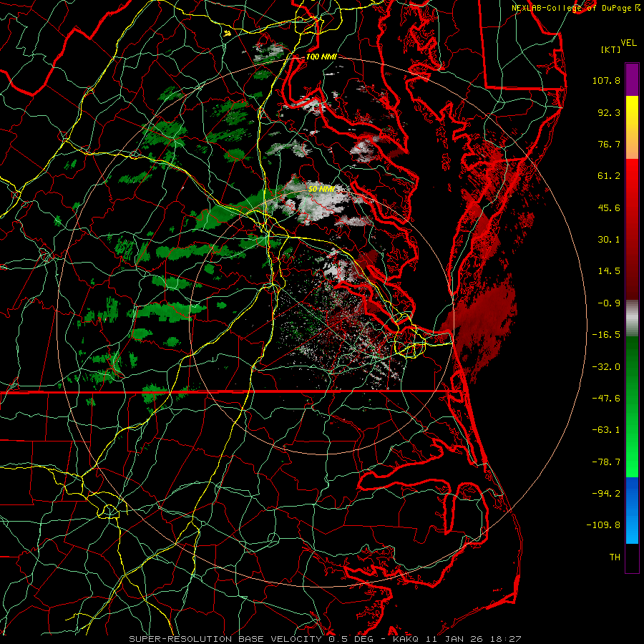Pick the gray near-zero segment of velocity scale

pyautogui.click(x=632, y=316)
